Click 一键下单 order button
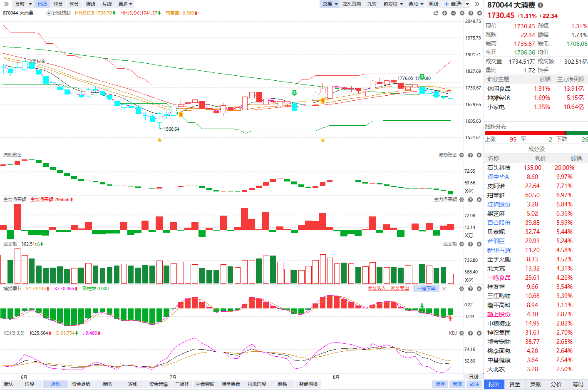Image resolution: width=588 pixels, height=390 pixels. click(x=427, y=288)
